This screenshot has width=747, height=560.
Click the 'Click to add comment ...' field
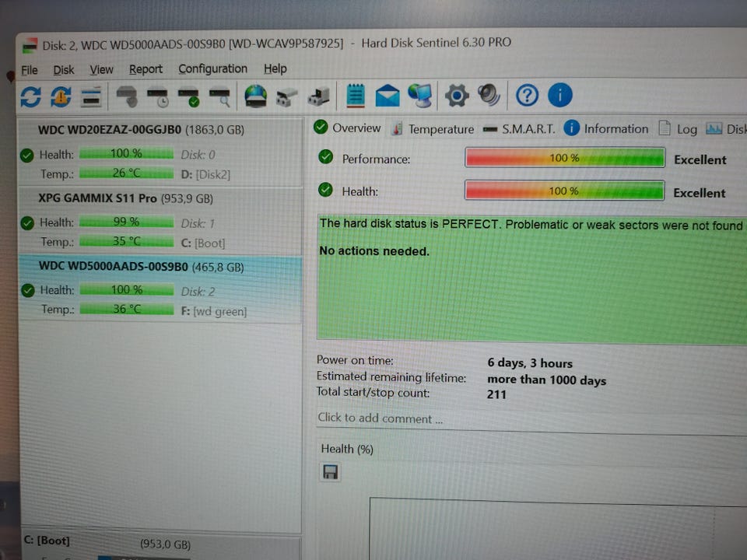381,418
